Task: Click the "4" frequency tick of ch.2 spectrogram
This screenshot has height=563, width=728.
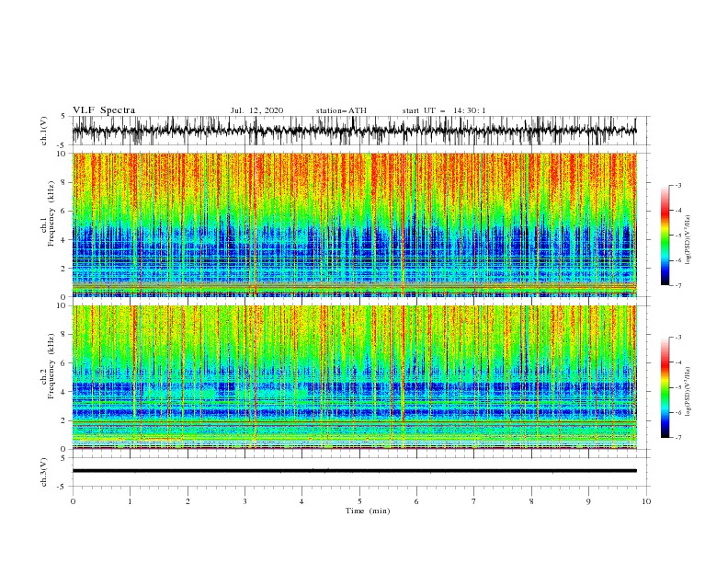Action: pyautogui.click(x=64, y=392)
